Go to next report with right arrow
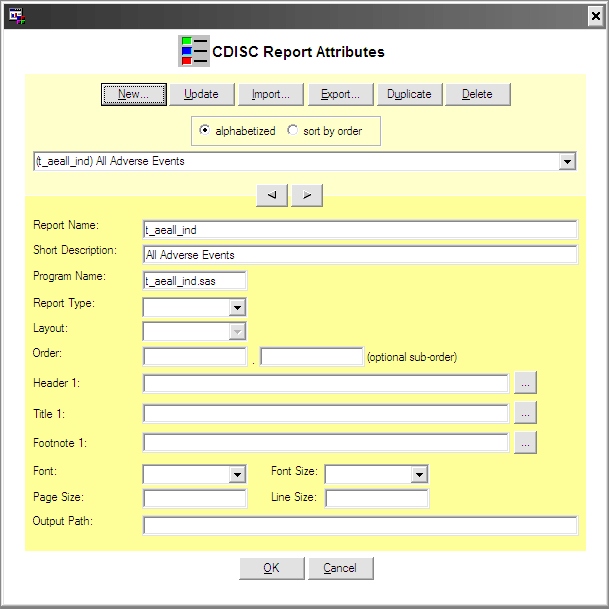The image size is (609, 609). 307,195
